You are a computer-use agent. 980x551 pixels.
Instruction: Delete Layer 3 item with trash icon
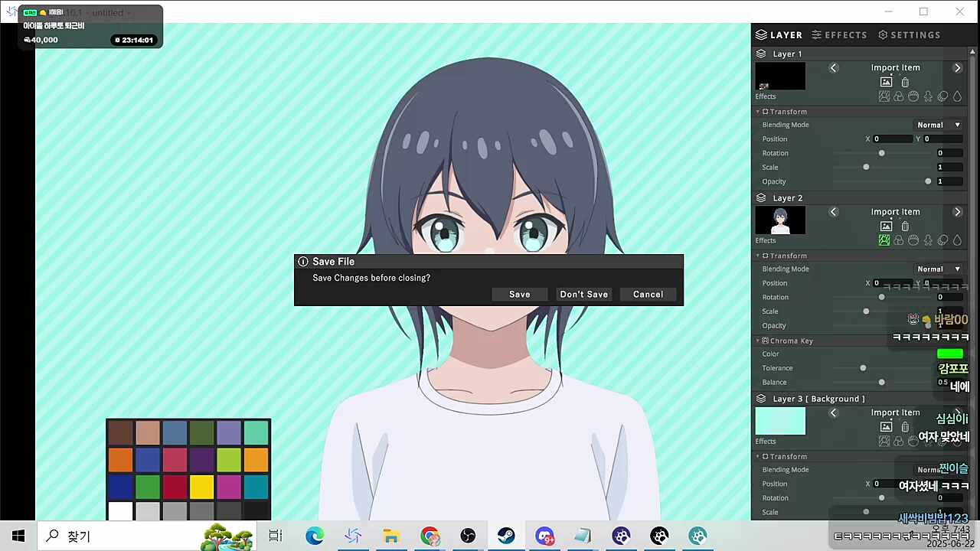point(905,427)
